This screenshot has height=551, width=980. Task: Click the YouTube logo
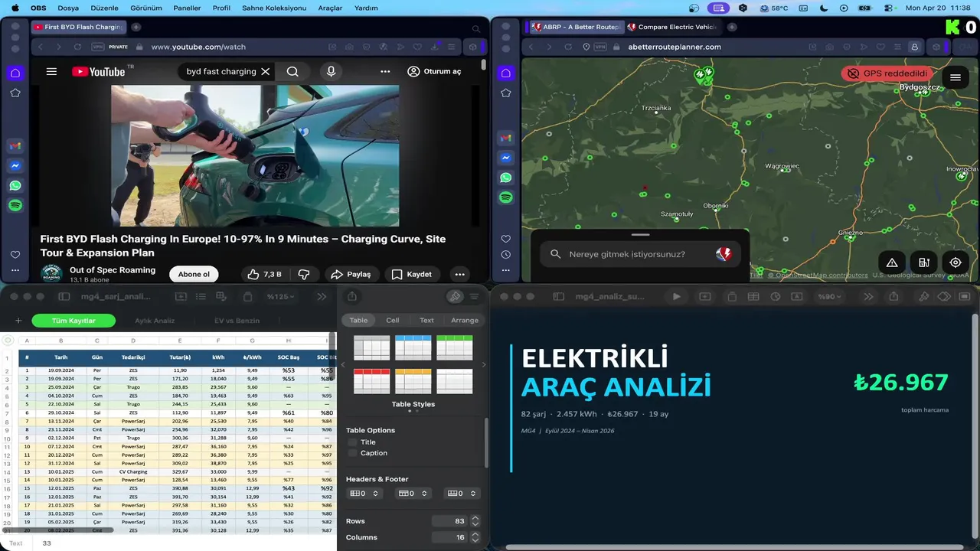coord(99,71)
